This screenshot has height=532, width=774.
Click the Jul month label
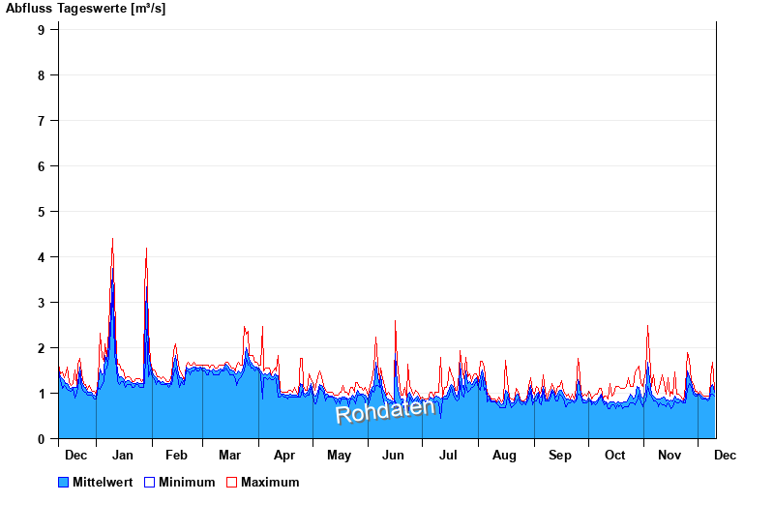[448, 455]
